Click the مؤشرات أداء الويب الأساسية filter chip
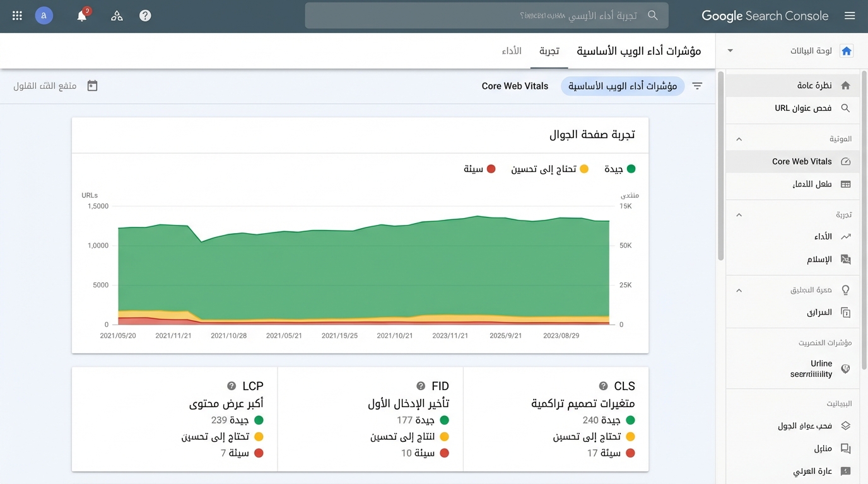The height and width of the screenshot is (484, 868). coord(622,86)
